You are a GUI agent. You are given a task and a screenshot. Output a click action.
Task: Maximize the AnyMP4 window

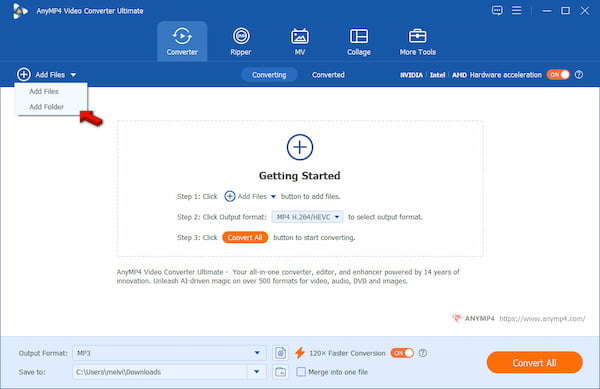coord(565,11)
